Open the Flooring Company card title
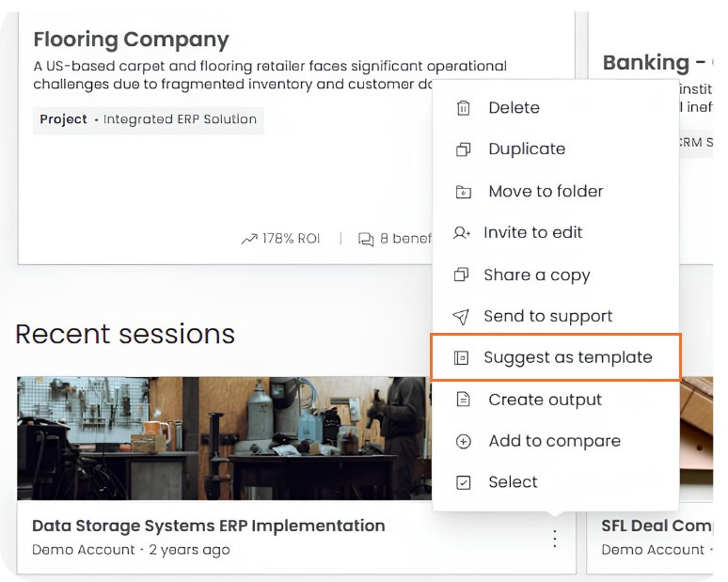Screen dimensions: 728x582 click(131, 39)
